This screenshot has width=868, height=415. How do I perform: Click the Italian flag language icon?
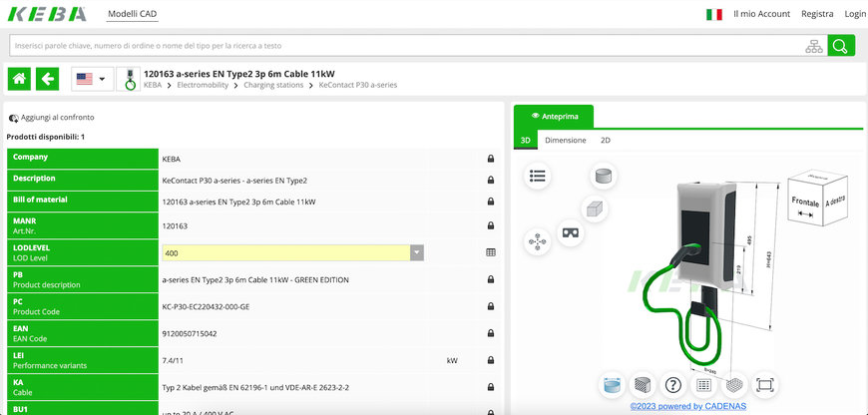click(714, 14)
